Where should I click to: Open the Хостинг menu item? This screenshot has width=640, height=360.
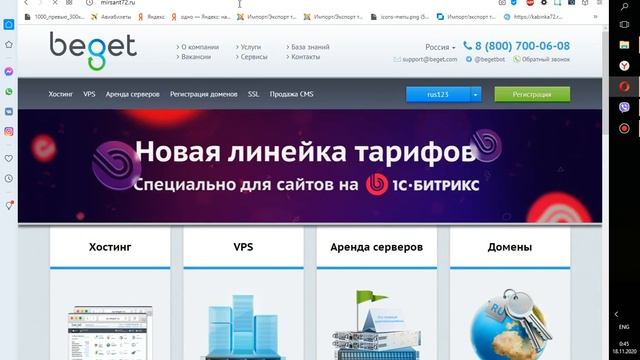[x=60, y=94]
